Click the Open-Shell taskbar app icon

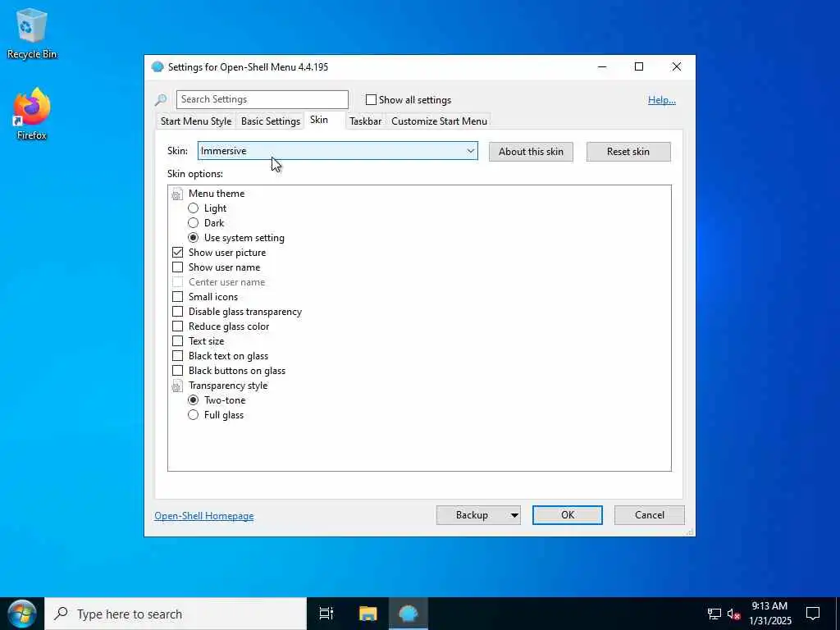(x=409, y=614)
